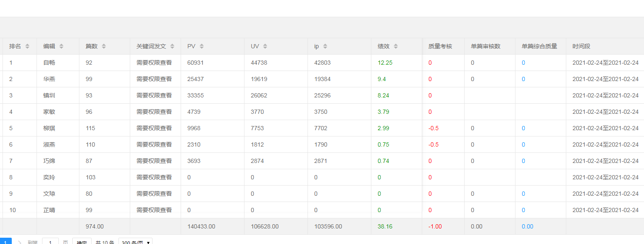Sort the ip column via arrows
Screen dimensions: 644x244
tap(325, 46)
